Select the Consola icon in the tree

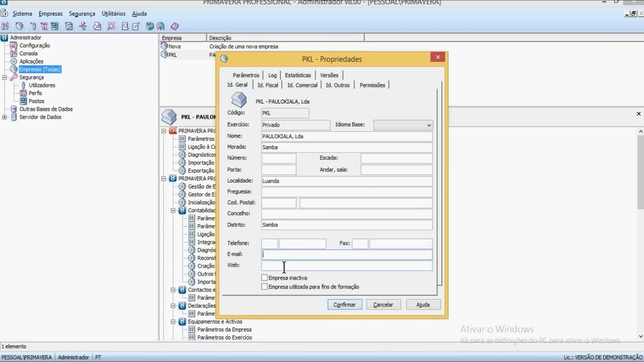pos(14,53)
